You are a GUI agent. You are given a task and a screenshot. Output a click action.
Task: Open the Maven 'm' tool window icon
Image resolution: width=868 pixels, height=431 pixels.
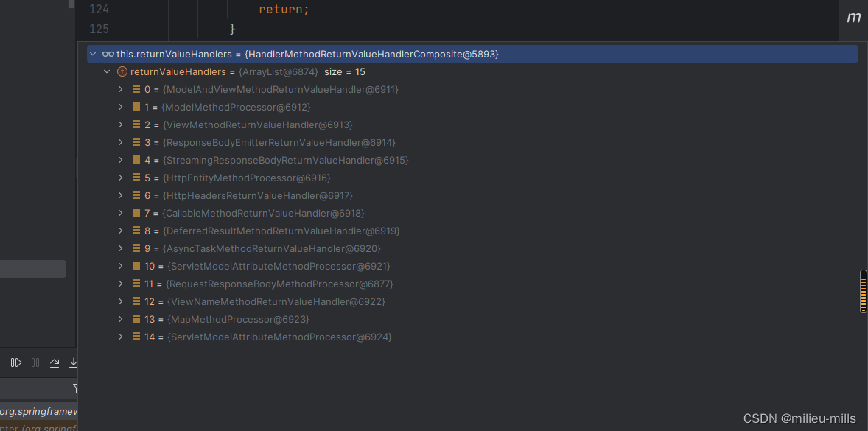pyautogui.click(x=853, y=16)
